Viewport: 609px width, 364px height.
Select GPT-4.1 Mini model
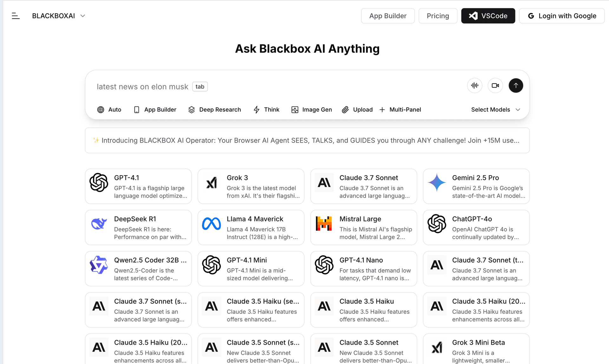click(x=251, y=269)
